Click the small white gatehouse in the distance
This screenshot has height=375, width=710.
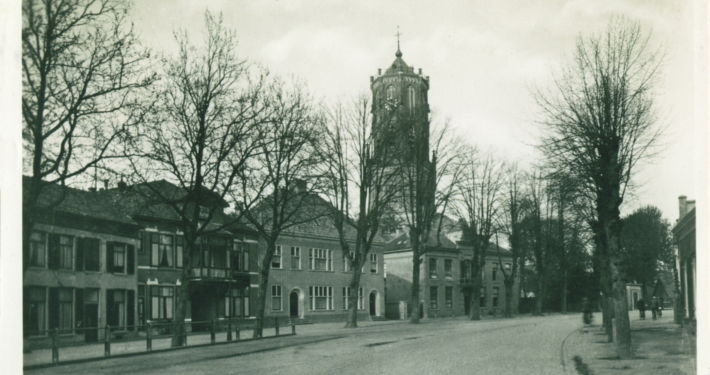coord(634,296)
